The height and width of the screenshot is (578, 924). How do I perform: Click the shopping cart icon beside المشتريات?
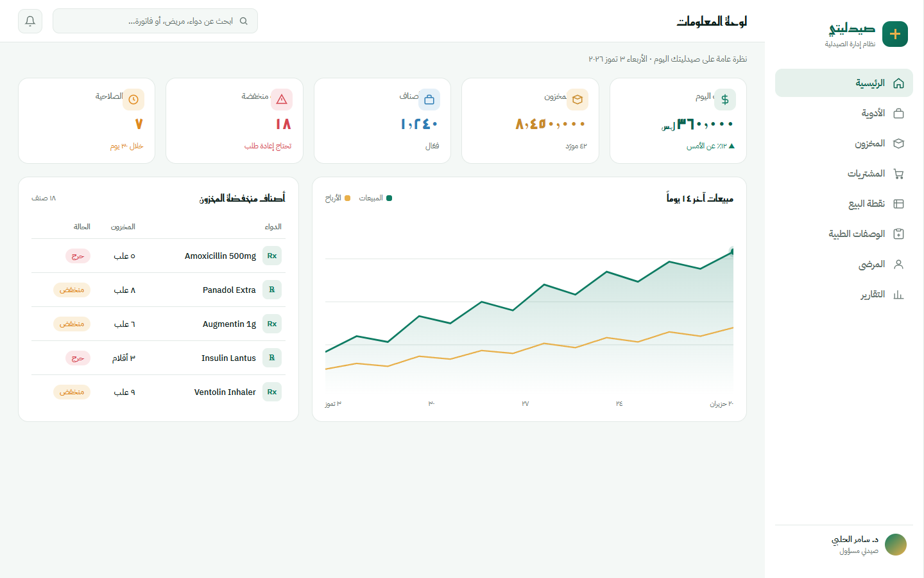[898, 173]
